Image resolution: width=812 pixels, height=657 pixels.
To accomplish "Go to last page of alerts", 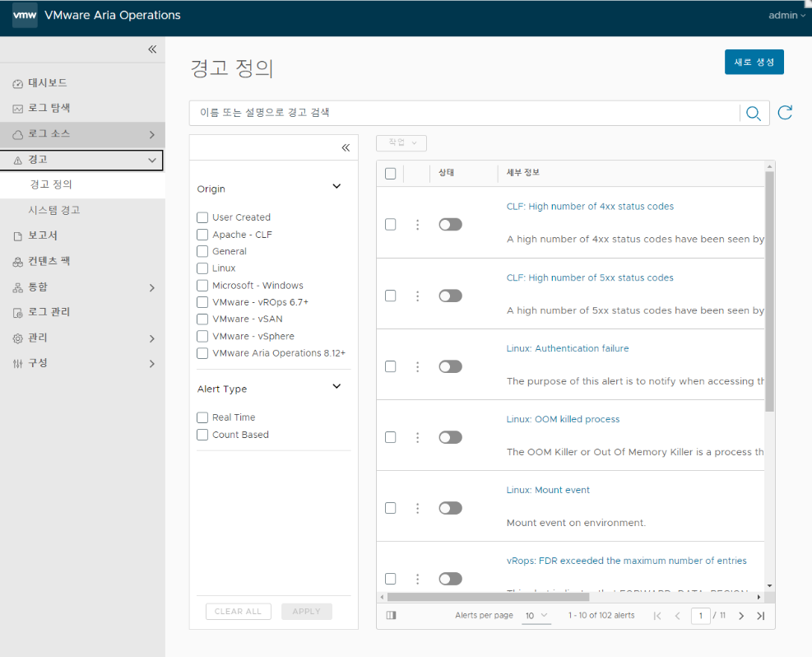I will 761,616.
